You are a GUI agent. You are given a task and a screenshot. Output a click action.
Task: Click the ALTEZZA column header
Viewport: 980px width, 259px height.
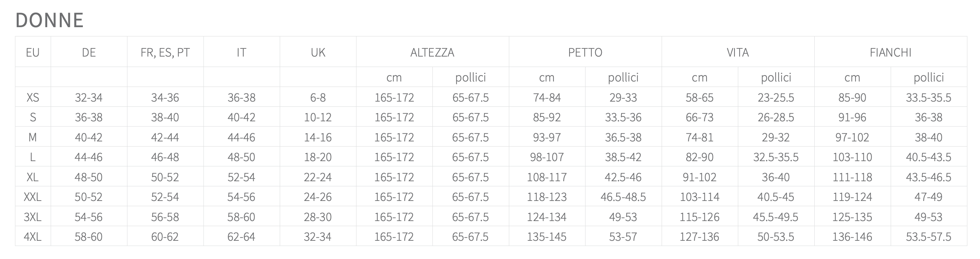click(432, 52)
